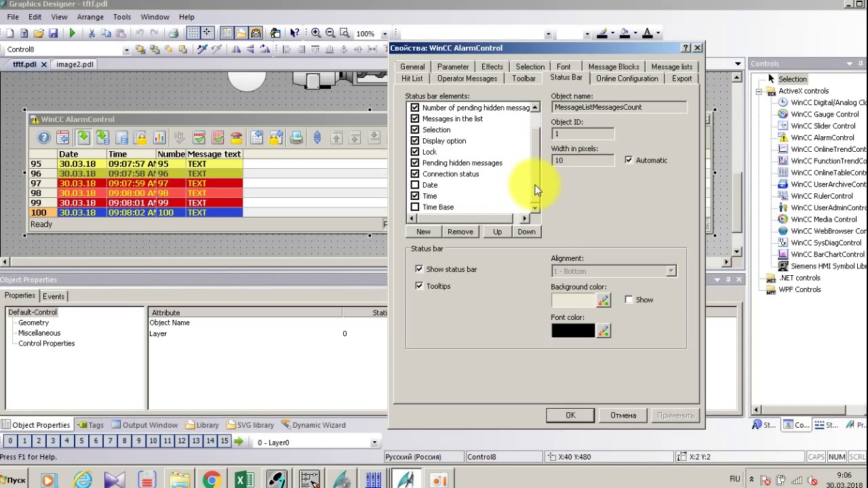
Task: Click the Cut scissors icon
Action: pyautogui.click(x=92, y=33)
